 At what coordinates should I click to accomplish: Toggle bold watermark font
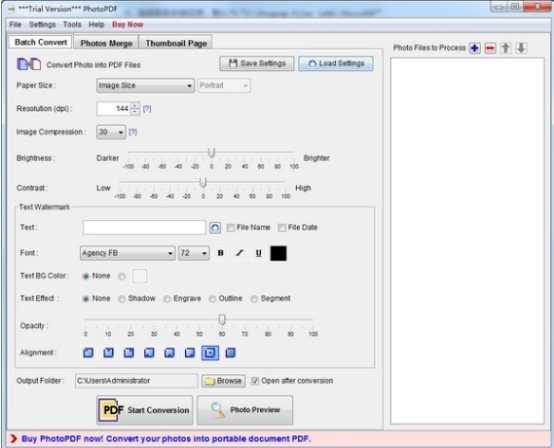(x=220, y=253)
